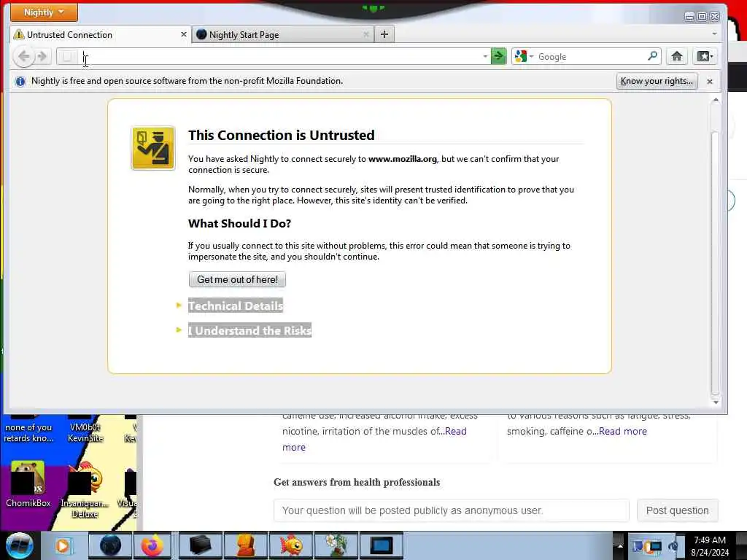Open the URL history dropdown arrow

485,57
